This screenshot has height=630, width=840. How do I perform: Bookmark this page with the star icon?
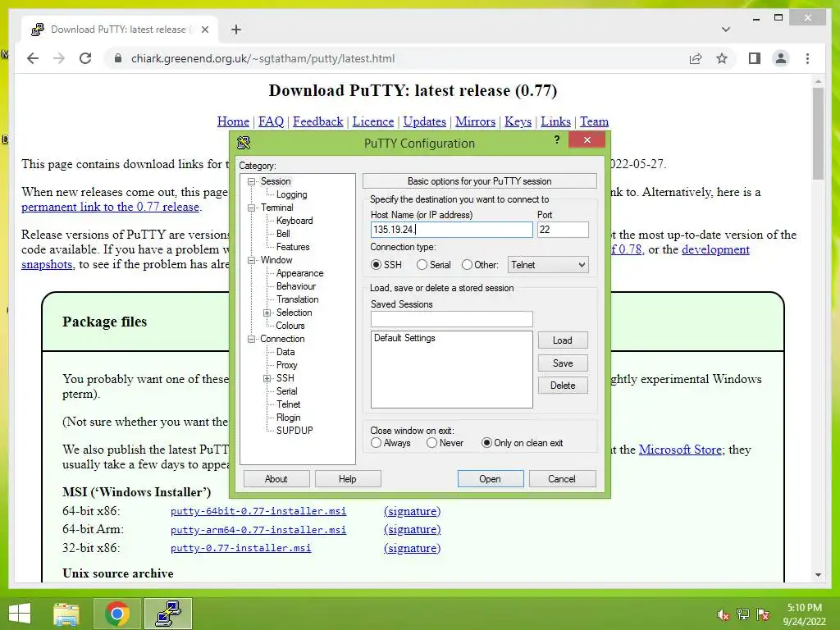(x=722, y=58)
